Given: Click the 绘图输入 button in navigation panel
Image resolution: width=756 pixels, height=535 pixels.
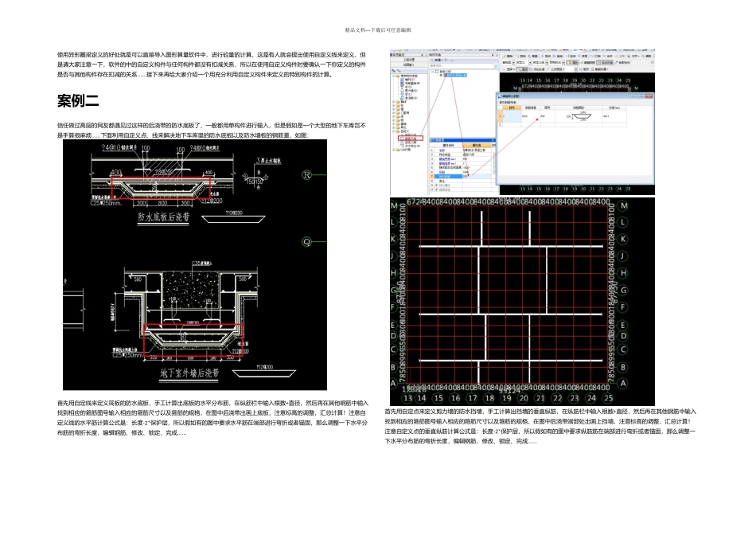Looking at the screenshot, I should click(409, 64).
